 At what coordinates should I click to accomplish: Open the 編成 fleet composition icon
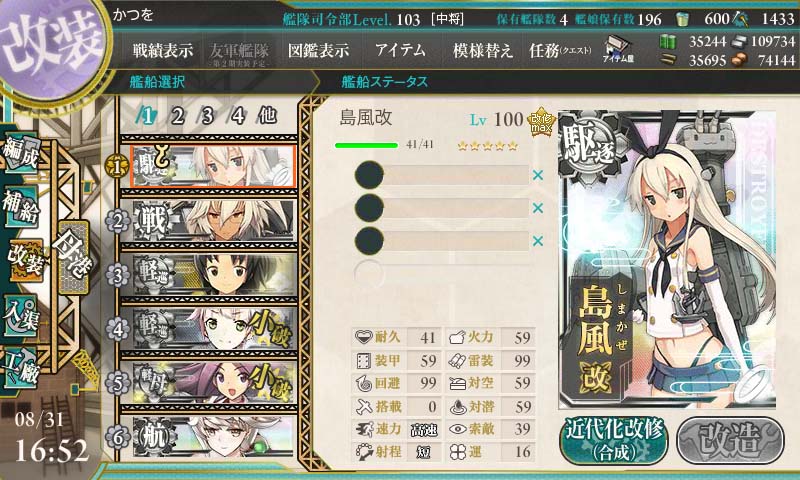coord(20,153)
